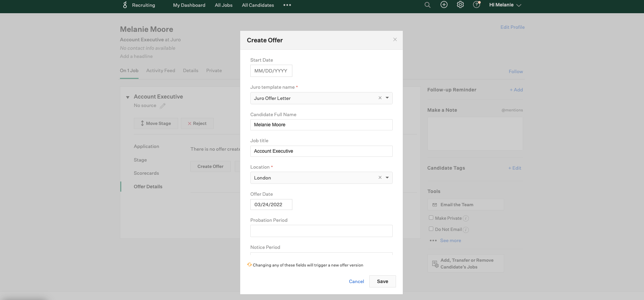Clear the London location selection

380,177
